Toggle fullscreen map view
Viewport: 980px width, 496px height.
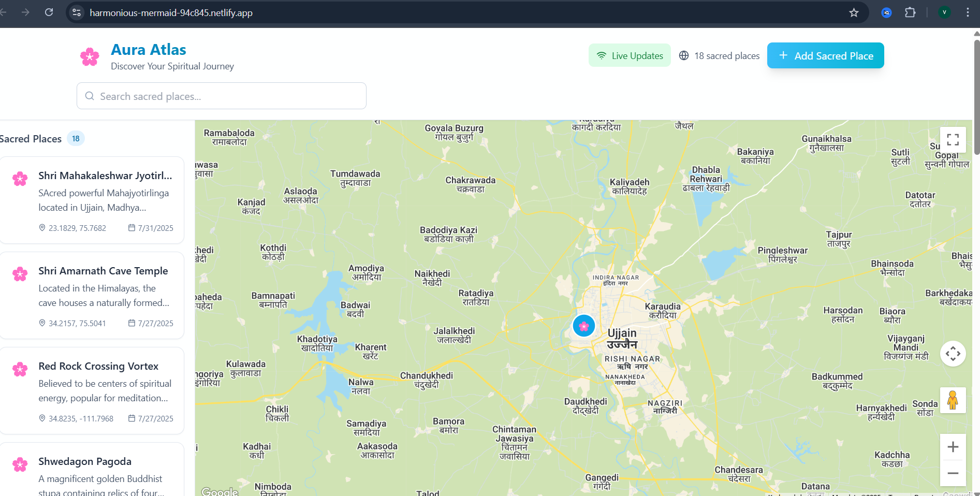click(953, 140)
